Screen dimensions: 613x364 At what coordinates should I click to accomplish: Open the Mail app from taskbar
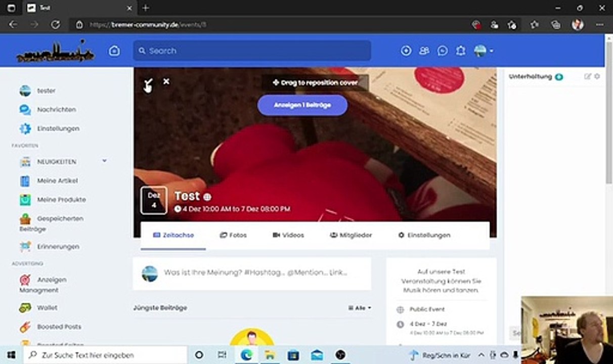click(x=317, y=355)
